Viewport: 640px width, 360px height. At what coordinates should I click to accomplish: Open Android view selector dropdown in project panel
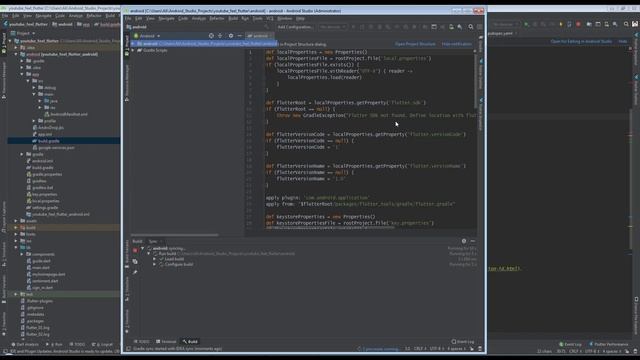point(147,36)
